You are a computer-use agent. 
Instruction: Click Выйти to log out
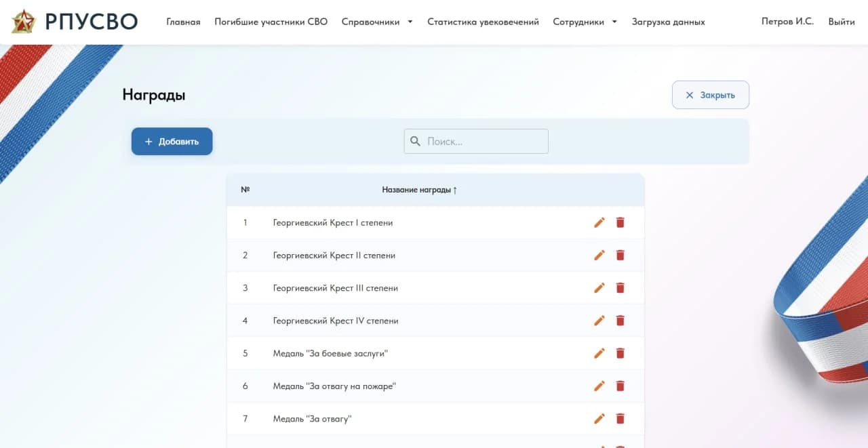tap(842, 22)
